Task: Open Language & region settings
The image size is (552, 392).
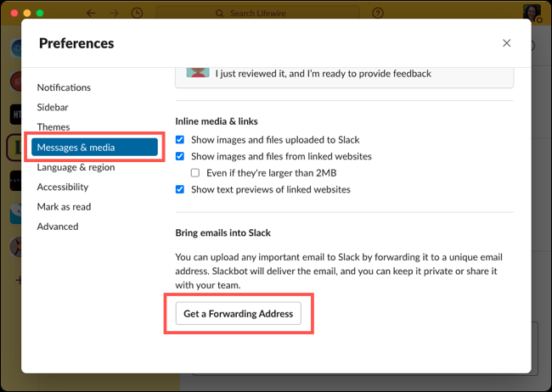Action: point(76,167)
